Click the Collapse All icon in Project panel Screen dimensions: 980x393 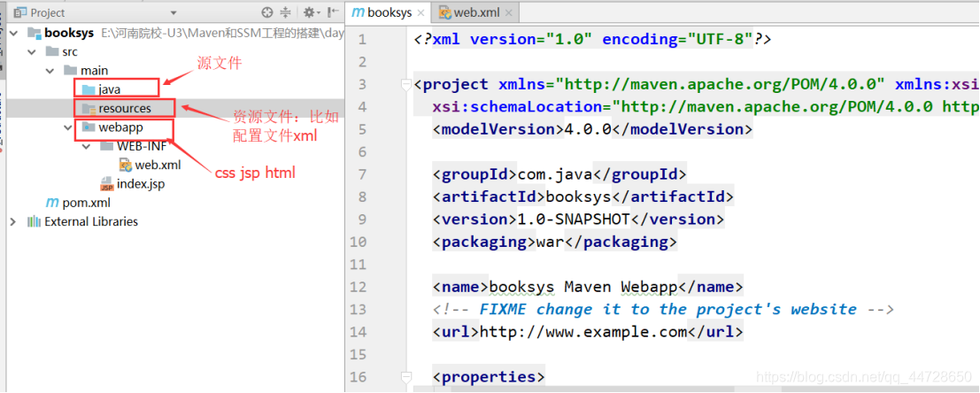[x=286, y=12]
